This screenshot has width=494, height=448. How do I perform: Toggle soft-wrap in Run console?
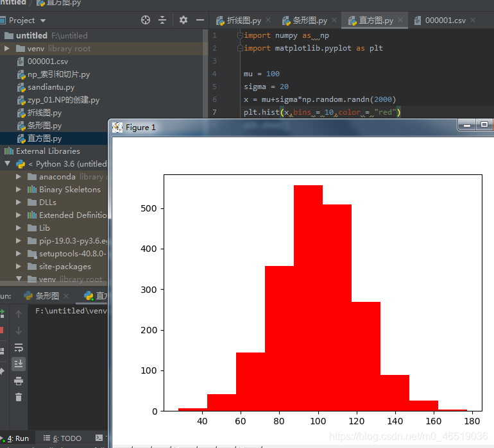[19, 347]
